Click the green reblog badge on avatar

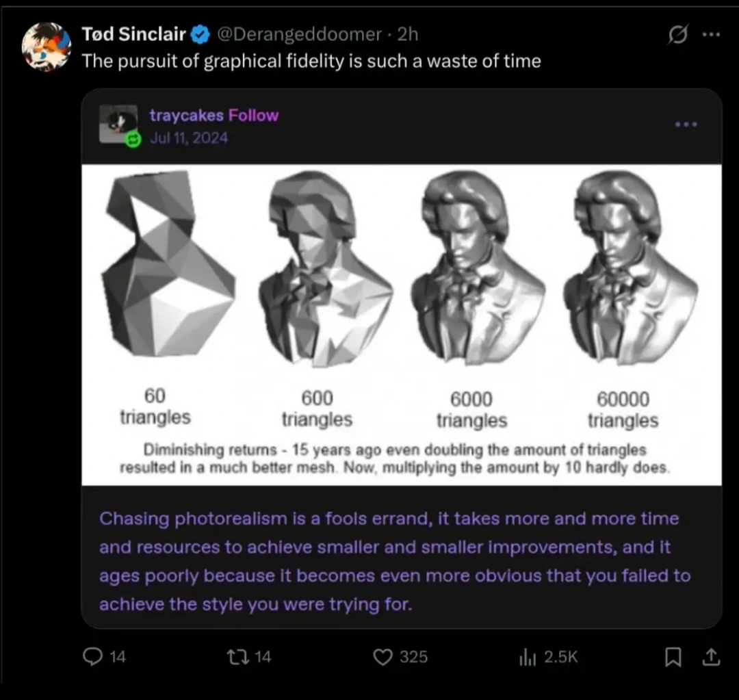click(133, 139)
